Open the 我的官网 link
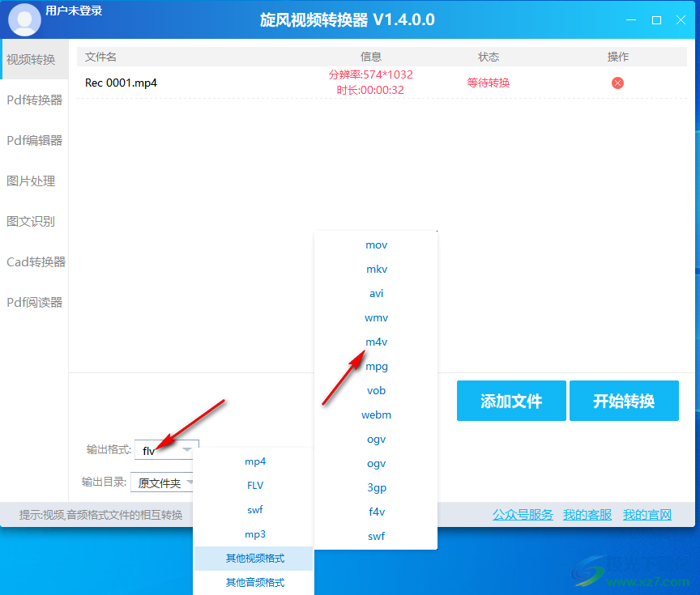 click(x=647, y=514)
